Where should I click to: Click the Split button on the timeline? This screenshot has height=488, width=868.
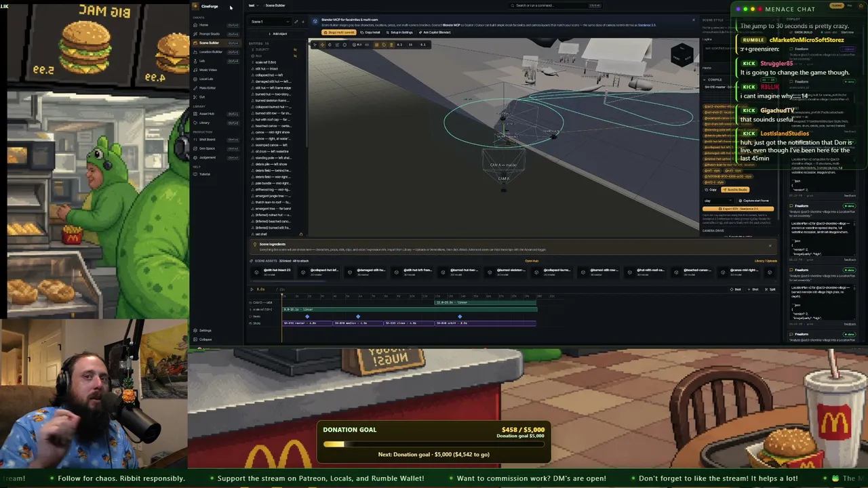point(771,289)
